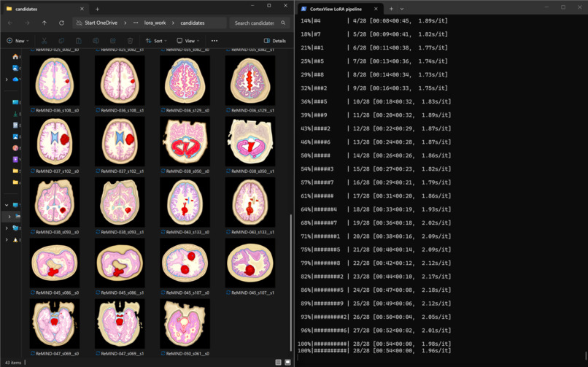Close the CortexView LoRA pipeline tab

[x=376, y=9]
